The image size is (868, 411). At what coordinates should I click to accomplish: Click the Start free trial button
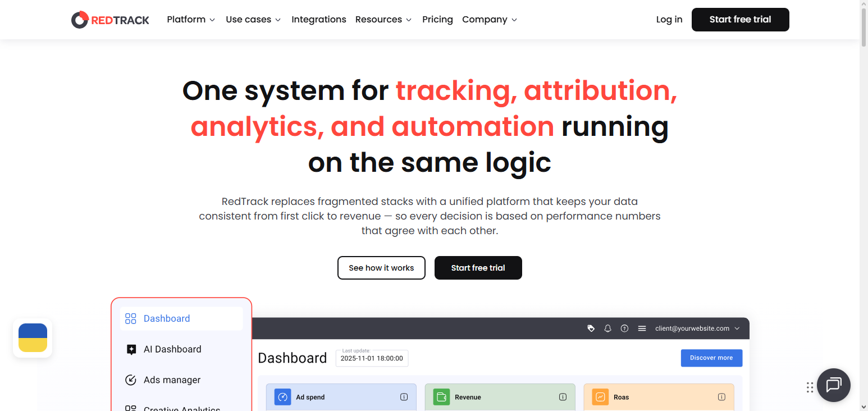[740, 19]
